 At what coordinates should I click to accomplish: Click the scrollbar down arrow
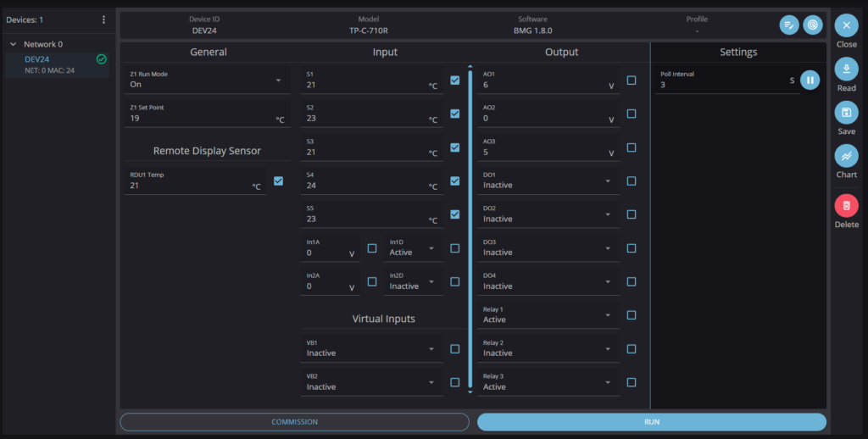470,392
